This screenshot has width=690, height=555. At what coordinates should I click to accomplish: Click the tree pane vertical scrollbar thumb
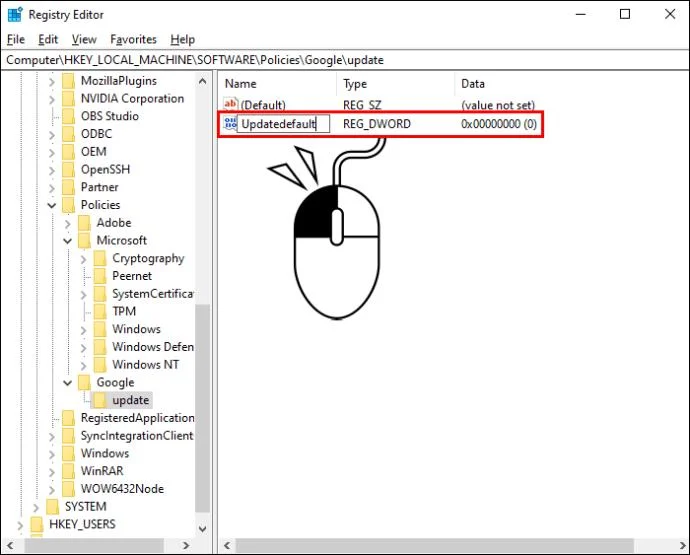pos(202,408)
